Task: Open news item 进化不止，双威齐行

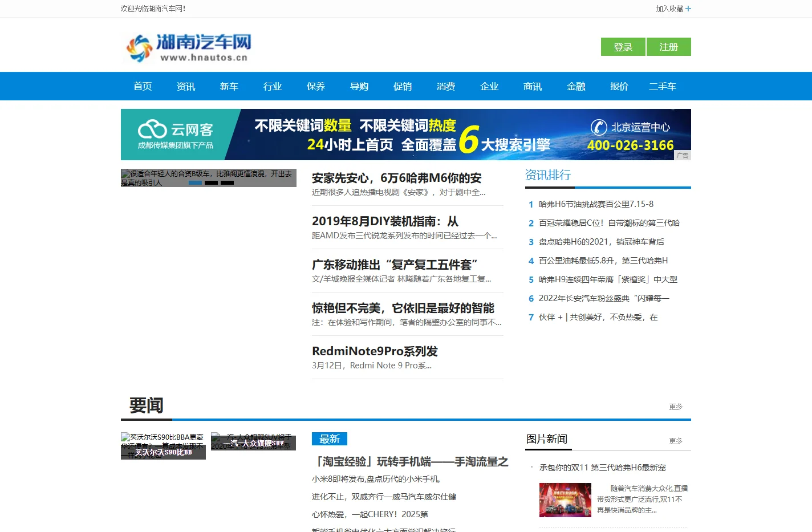Action: coord(384,497)
